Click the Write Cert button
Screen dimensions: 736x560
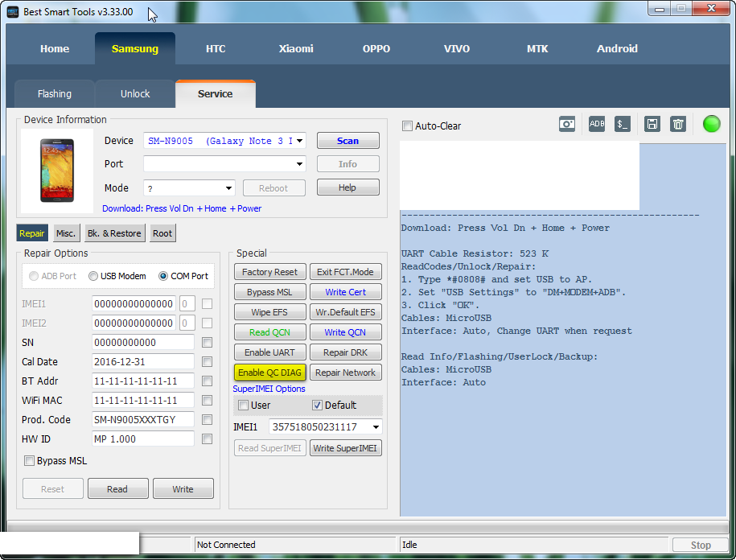coord(345,292)
